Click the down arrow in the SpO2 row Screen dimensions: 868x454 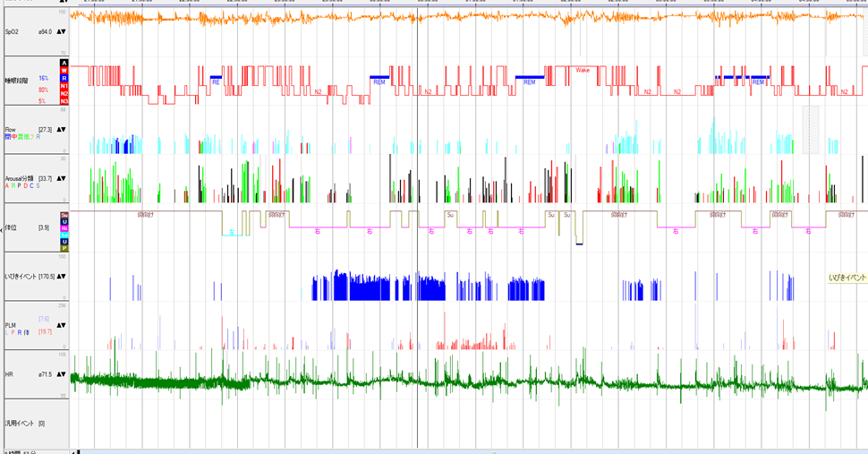[x=64, y=31]
